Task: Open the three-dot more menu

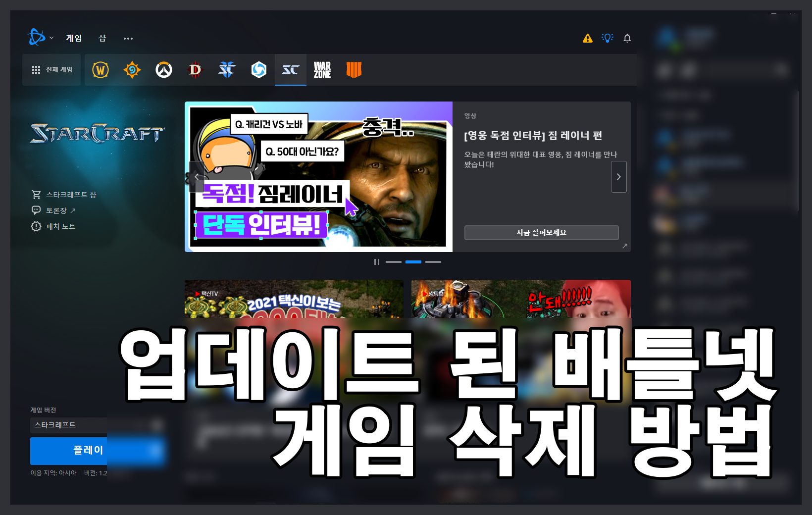Action: coord(128,38)
